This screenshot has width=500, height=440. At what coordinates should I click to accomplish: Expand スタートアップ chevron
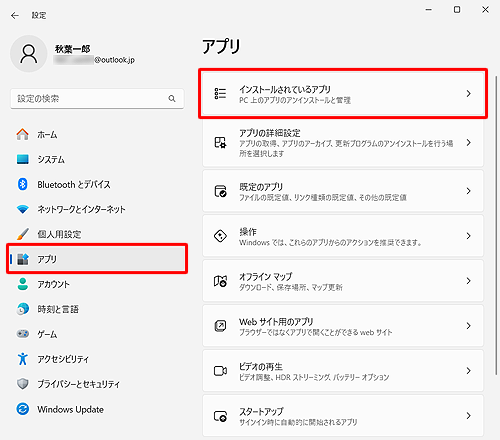click(469, 416)
